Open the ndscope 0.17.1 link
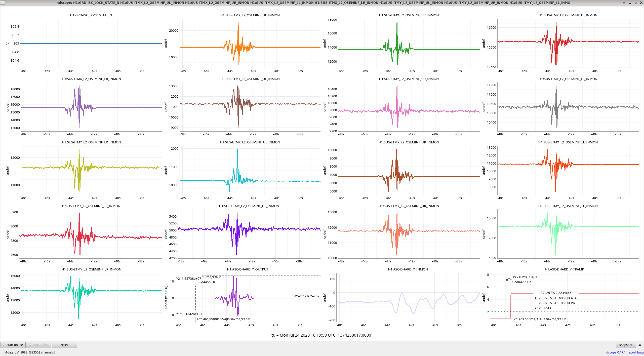The width and height of the screenshot is (644, 356). coord(615,352)
